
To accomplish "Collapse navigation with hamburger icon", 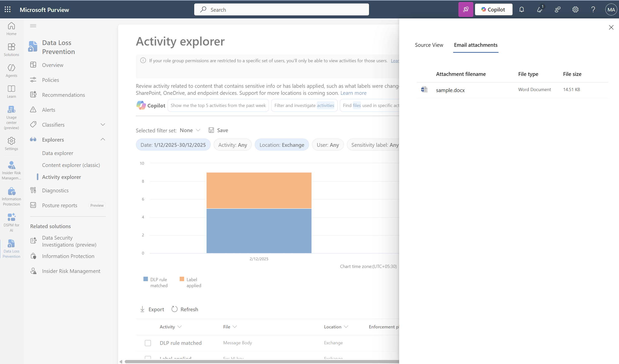I will click(x=33, y=26).
